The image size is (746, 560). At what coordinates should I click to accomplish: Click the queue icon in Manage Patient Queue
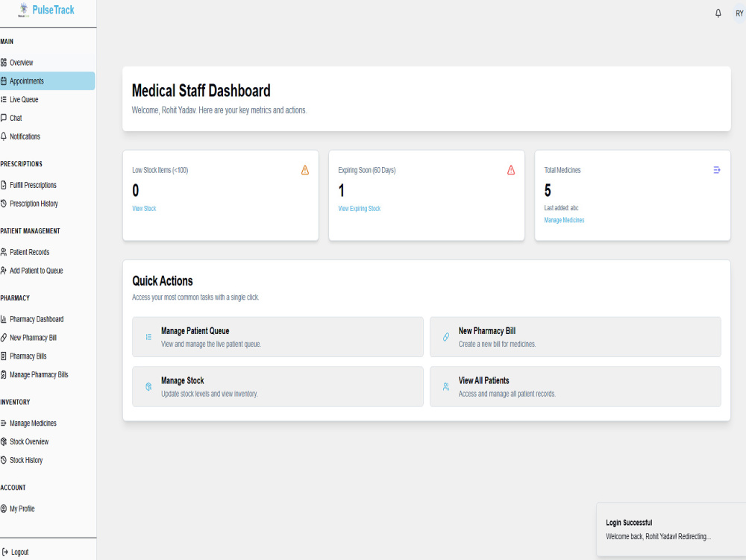148,337
